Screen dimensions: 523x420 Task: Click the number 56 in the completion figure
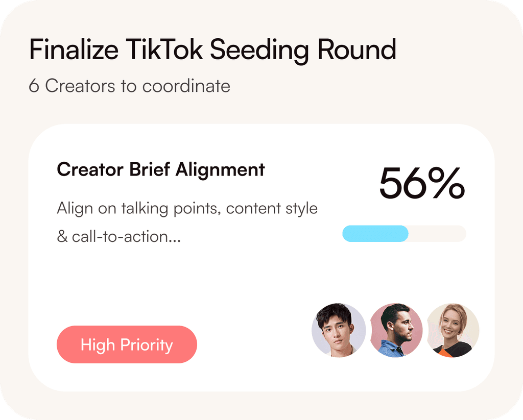[401, 184]
